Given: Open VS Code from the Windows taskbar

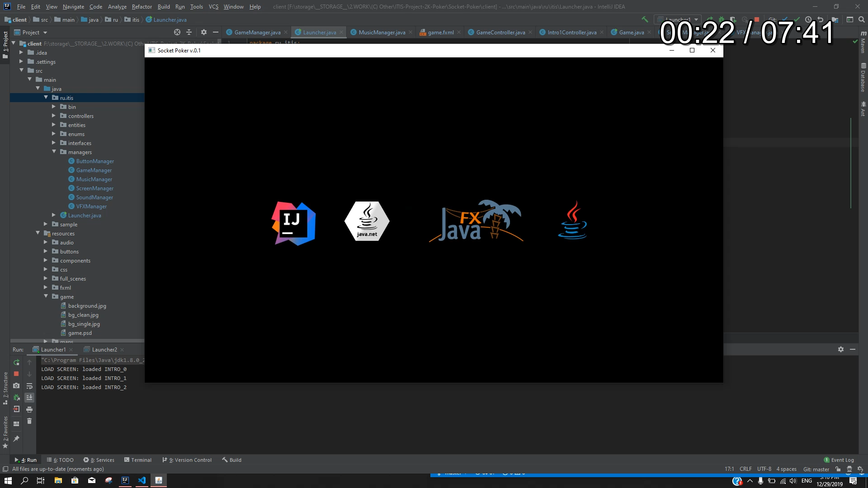Looking at the screenshot, I should click(142, 480).
